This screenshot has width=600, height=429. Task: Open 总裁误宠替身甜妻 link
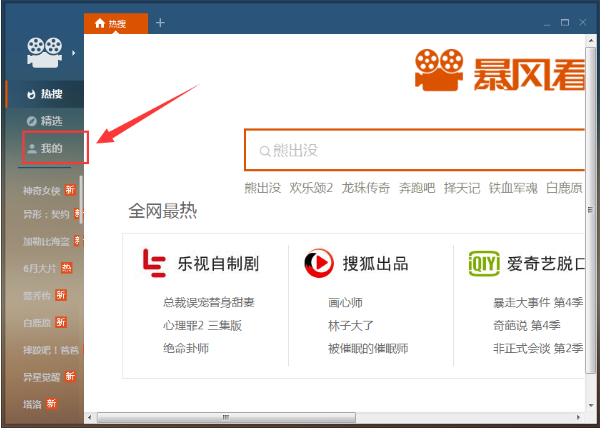pyautogui.click(x=209, y=302)
